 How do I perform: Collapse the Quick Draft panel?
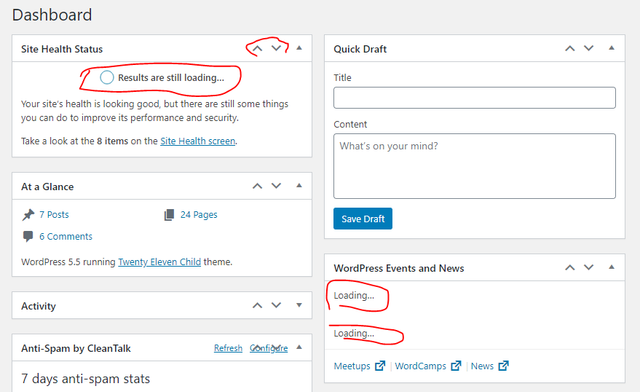click(611, 48)
